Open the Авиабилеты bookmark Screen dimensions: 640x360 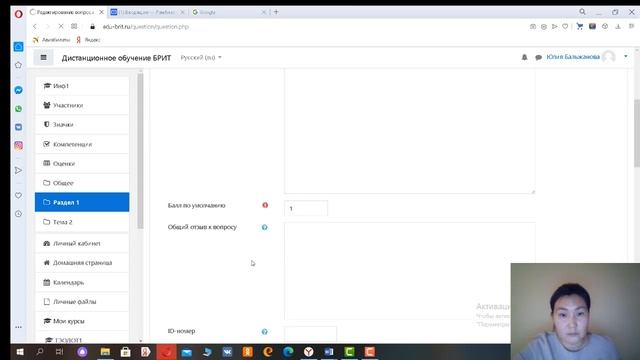[51, 40]
